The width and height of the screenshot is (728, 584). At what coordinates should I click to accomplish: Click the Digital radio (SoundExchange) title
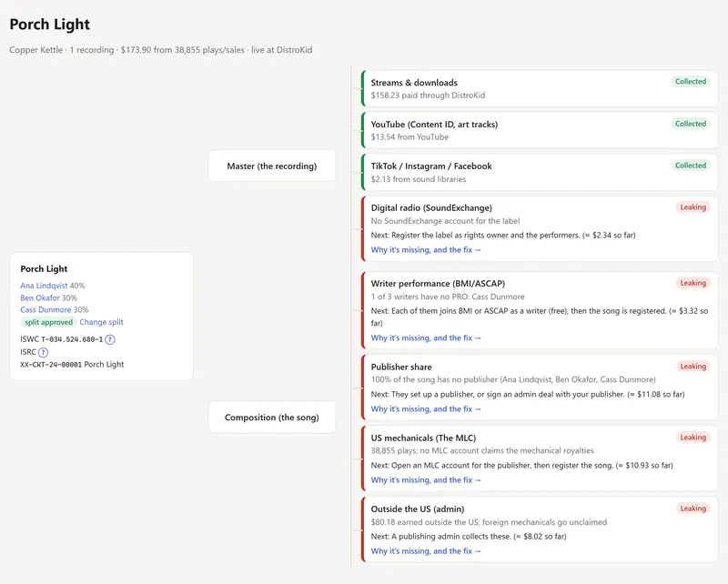click(431, 208)
